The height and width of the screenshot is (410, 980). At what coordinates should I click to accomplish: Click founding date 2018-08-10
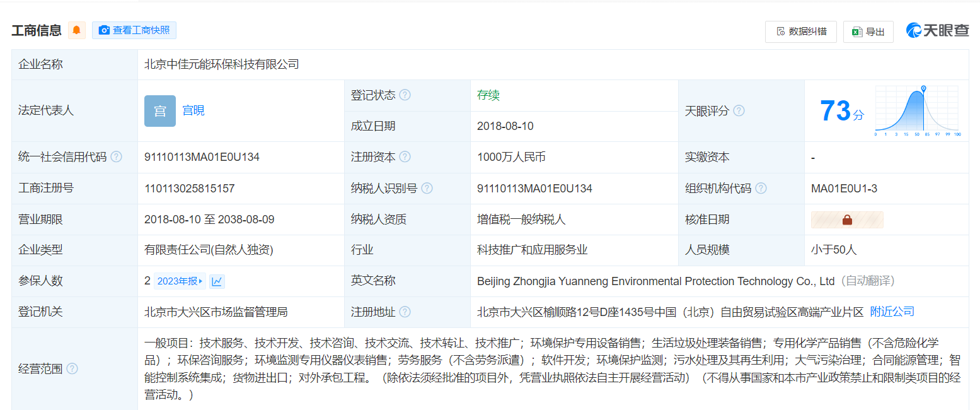[x=505, y=126]
